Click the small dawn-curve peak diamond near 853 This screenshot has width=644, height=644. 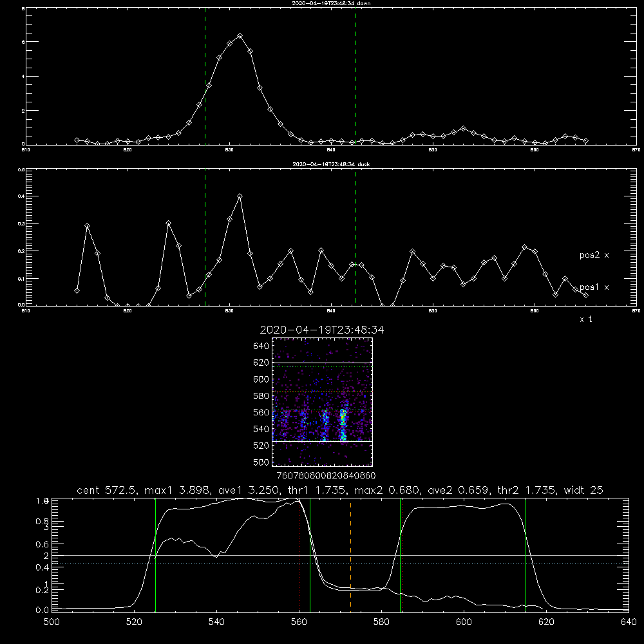tap(463, 129)
